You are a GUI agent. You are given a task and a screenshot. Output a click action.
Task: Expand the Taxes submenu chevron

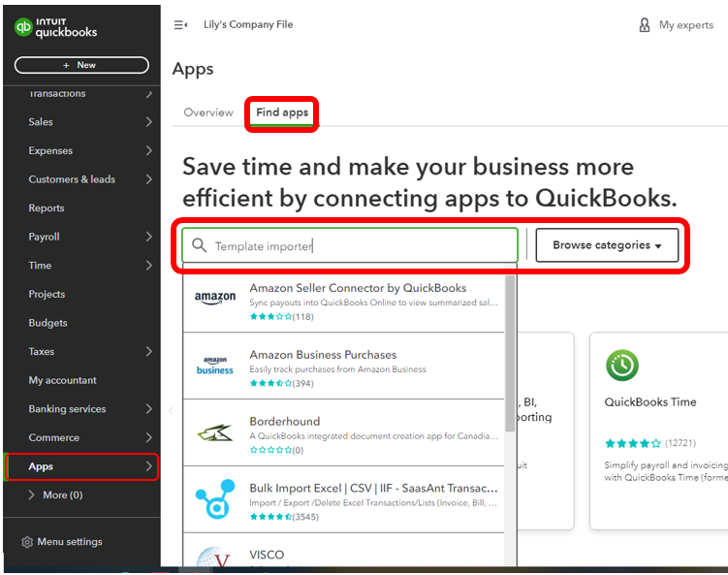tap(148, 352)
